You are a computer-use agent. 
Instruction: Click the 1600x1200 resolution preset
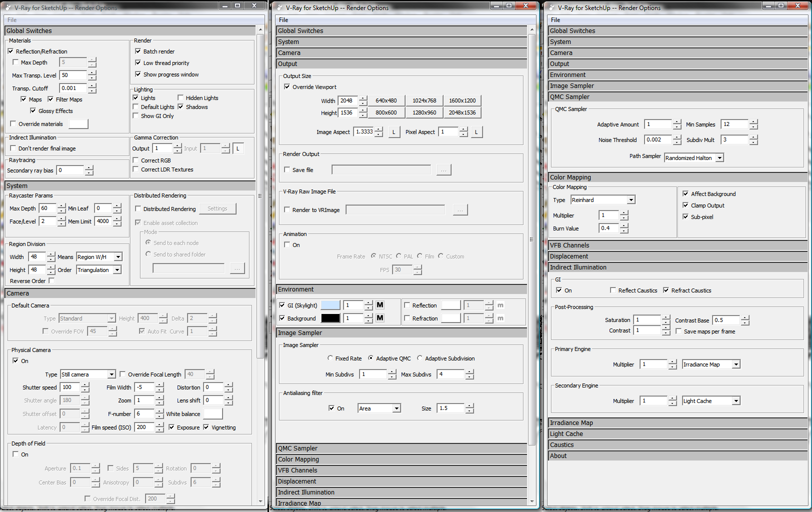coord(462,100)
